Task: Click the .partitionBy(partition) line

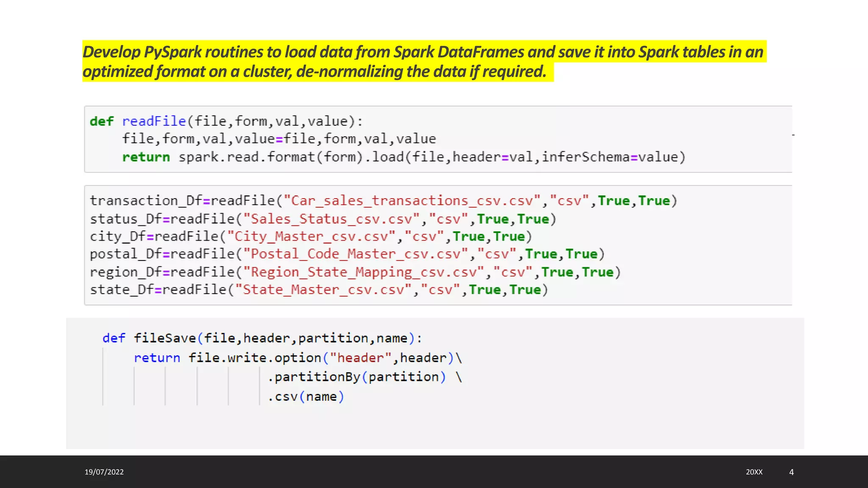Action: click(x=356, y=377)
